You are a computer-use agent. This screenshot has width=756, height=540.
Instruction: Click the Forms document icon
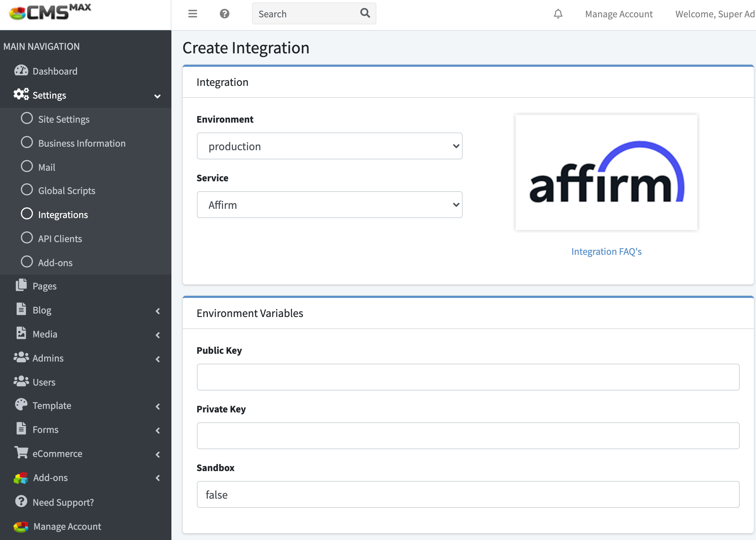tap(21, 429)
